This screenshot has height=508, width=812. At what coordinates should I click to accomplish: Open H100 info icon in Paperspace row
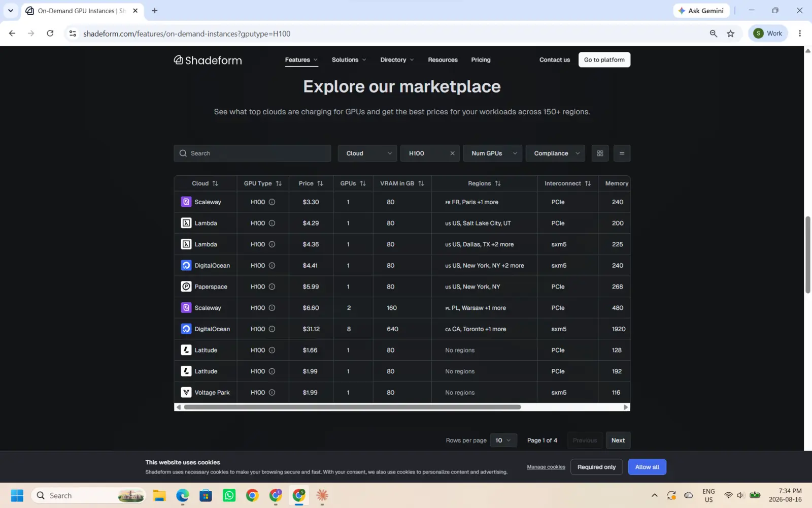[272, 287]
